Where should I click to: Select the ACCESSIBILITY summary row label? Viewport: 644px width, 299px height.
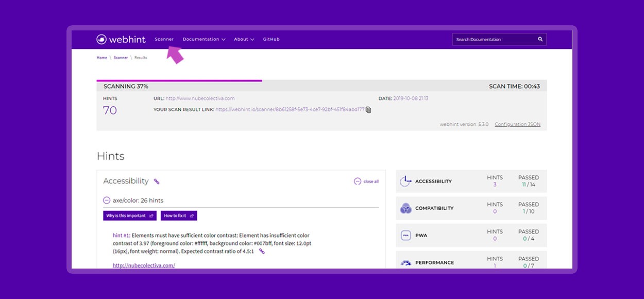click(x=433, y=181)
